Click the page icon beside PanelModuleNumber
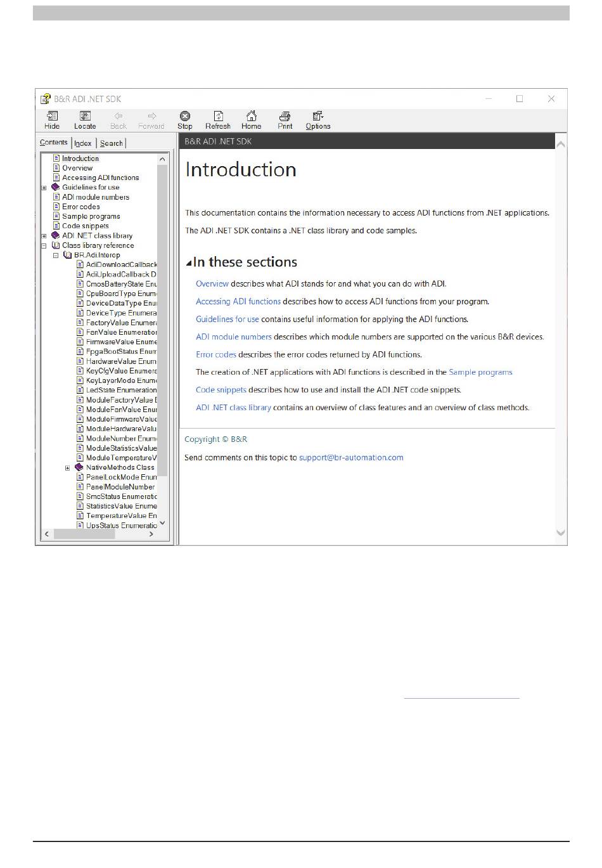This screenshot has height=868, width=602. [80, 487]
